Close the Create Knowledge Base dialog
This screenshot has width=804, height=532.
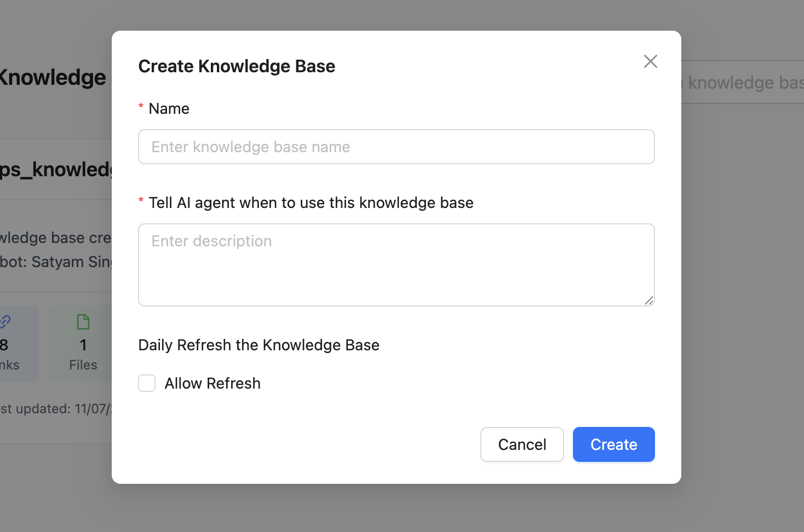650,61
